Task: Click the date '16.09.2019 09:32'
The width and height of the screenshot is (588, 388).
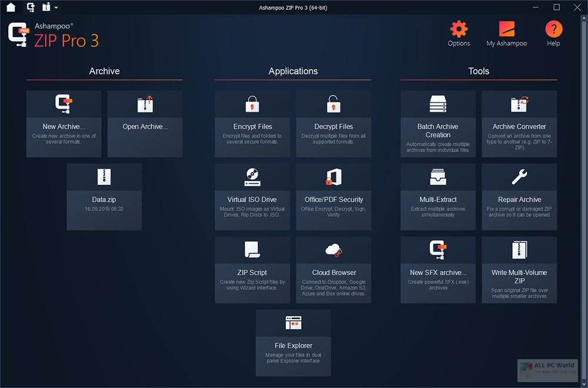Action: [104, 209]
